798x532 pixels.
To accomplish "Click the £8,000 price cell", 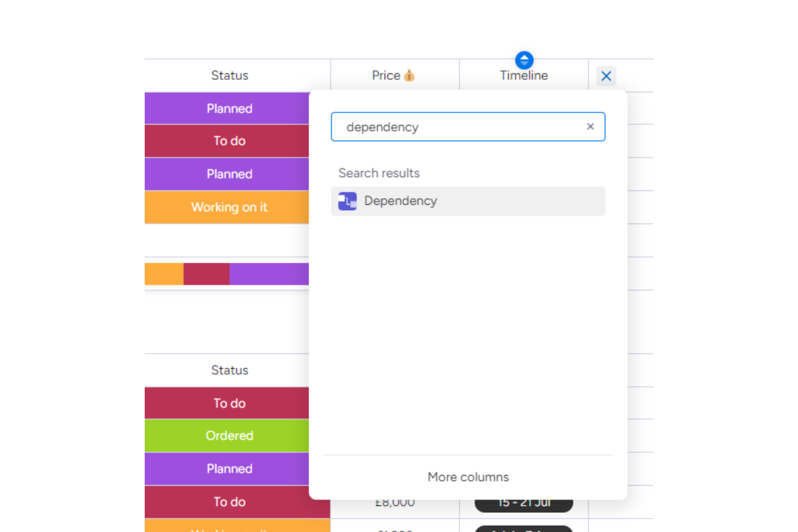I will tap(394, 502).
